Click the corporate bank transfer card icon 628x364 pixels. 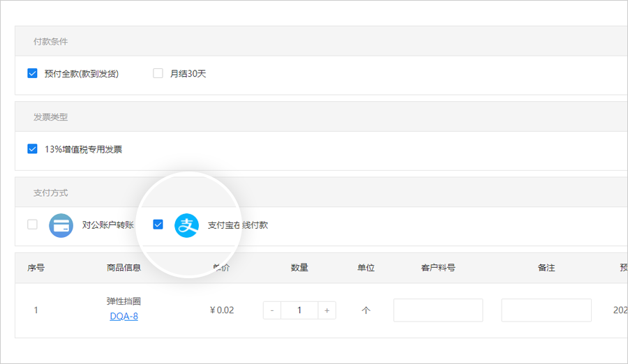[61, 225]
